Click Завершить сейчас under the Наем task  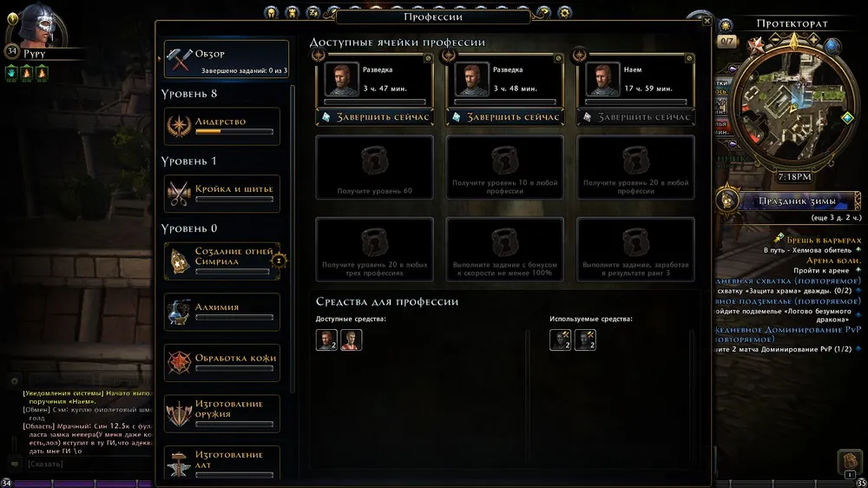[x=635, y=117]
